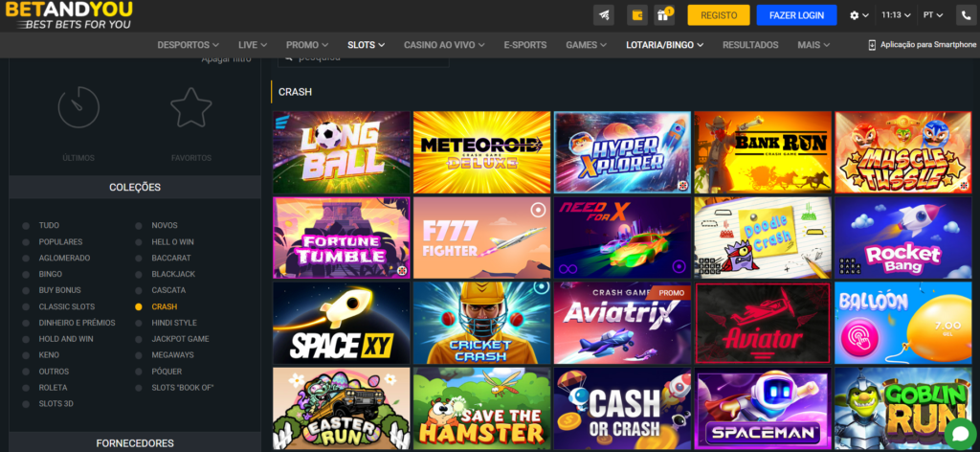Screen dimensions: 980x452
Task: Open the 11:13 time zone dropdown
Action: point(897,15)
